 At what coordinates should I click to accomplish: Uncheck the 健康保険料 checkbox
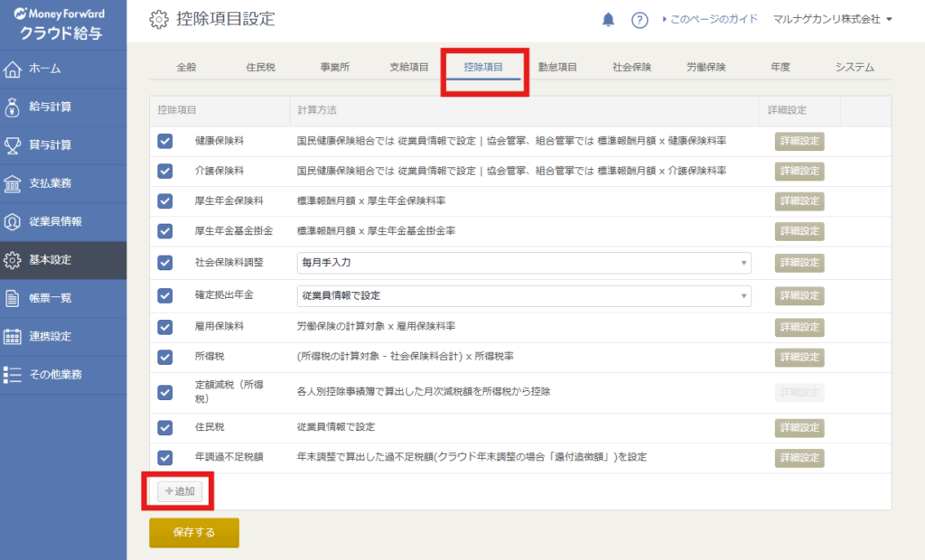[164, 141]
